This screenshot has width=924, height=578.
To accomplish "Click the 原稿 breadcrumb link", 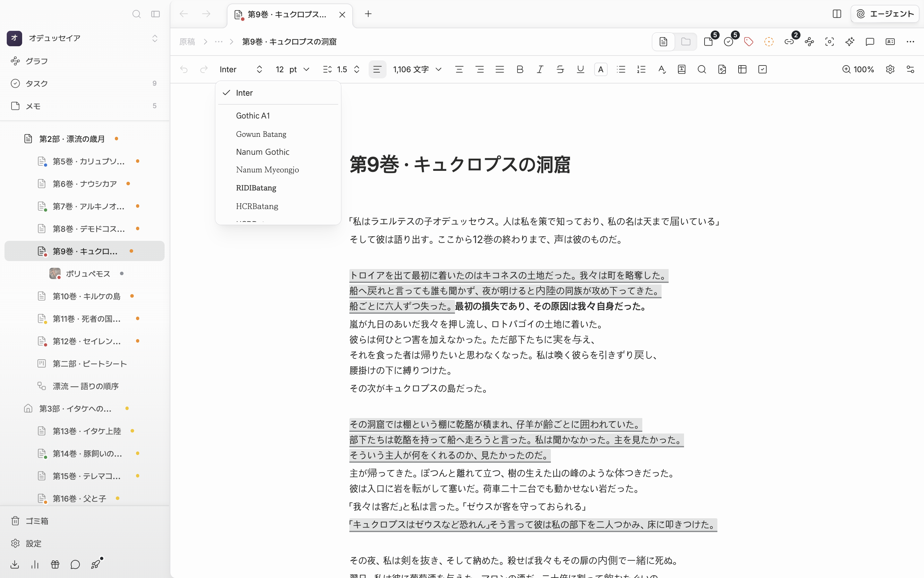I will tap(187, 42).
